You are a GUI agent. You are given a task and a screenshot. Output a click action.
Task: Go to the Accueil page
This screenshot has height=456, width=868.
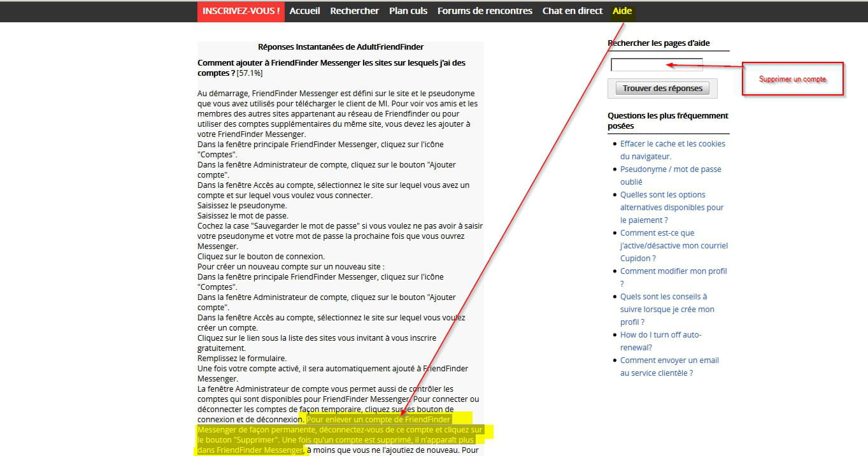pyautogui.click(x=304, y=11)
